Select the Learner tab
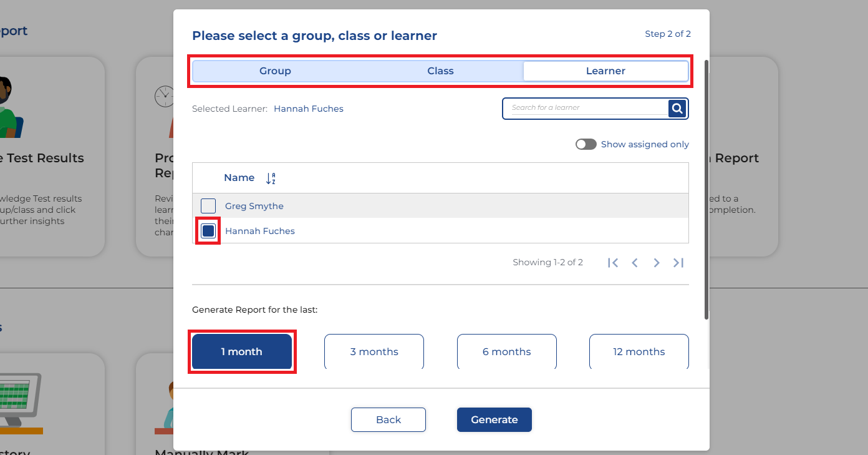 pos(605,71)
